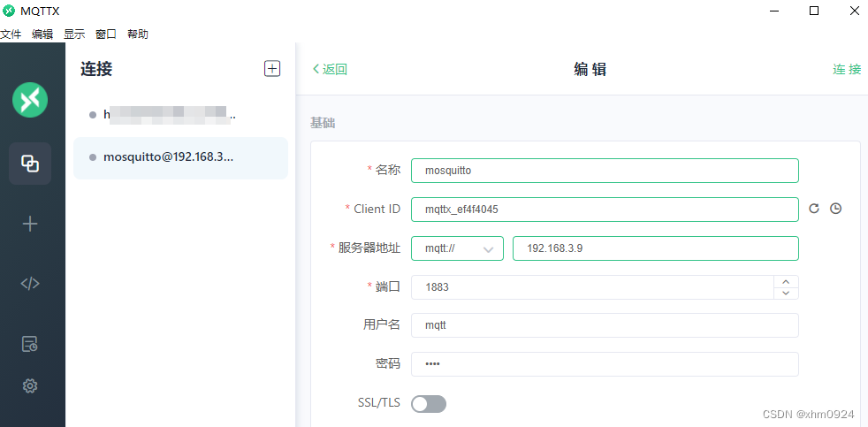Click MQTTX title bar app icon

click(x=8, y=11)
